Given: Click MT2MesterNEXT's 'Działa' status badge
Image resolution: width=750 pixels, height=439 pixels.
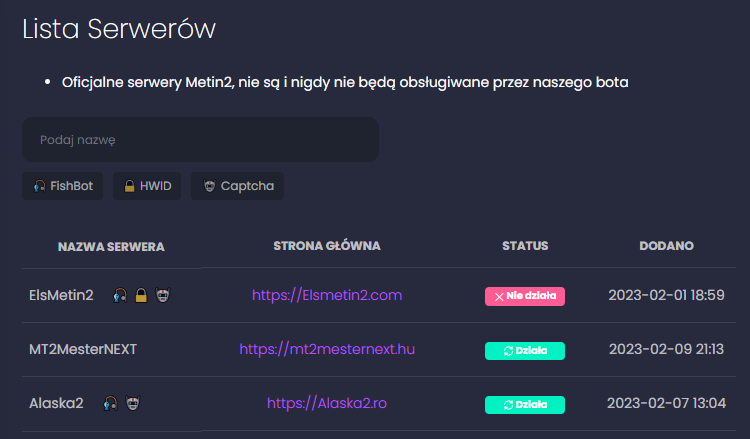Looking at the screenshot, I should pyautogui.click(x=525, y=350).
